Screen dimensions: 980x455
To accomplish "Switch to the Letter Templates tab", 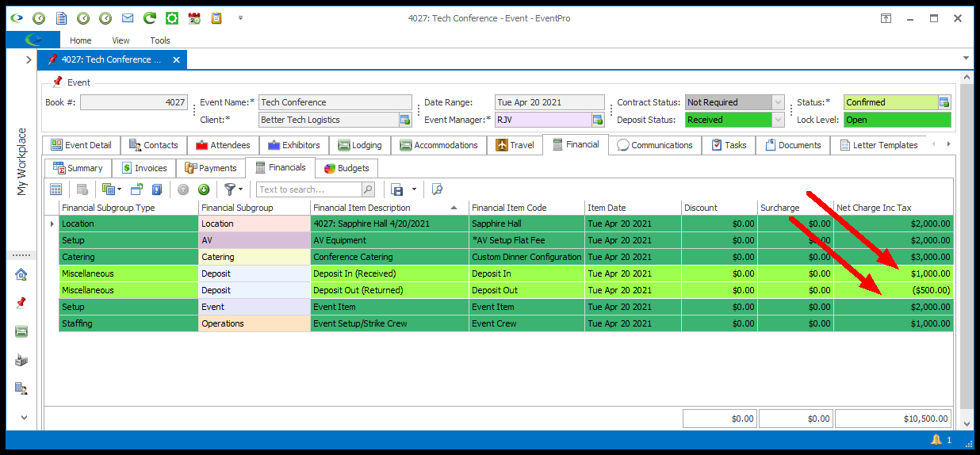I will click(879, 145).
